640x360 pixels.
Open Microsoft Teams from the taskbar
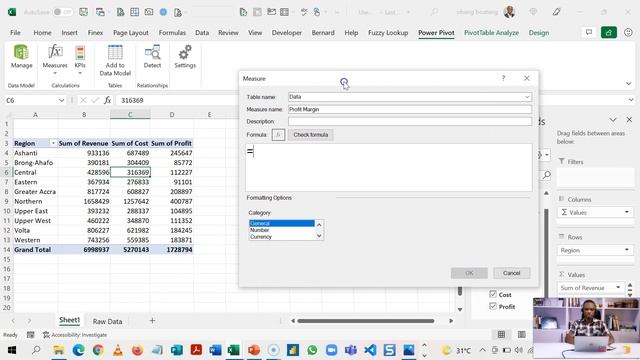[350, 350]
